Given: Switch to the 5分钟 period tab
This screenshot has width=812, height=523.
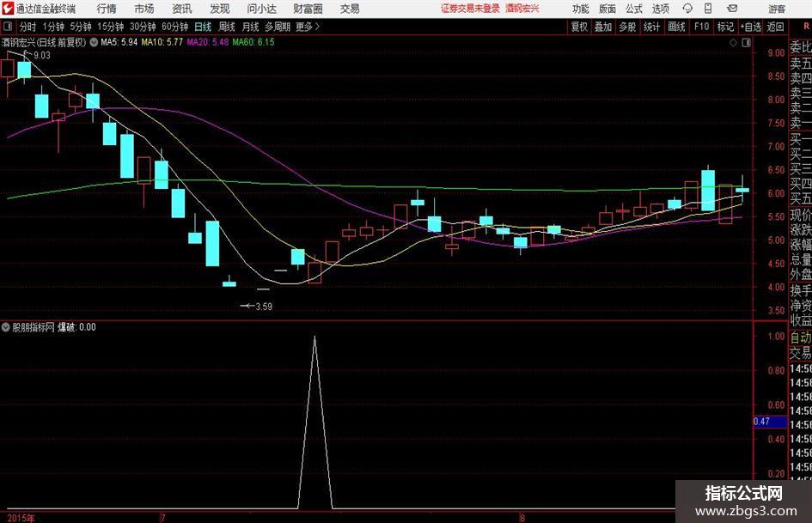Looking at the screenshot, I should (80, 27).
